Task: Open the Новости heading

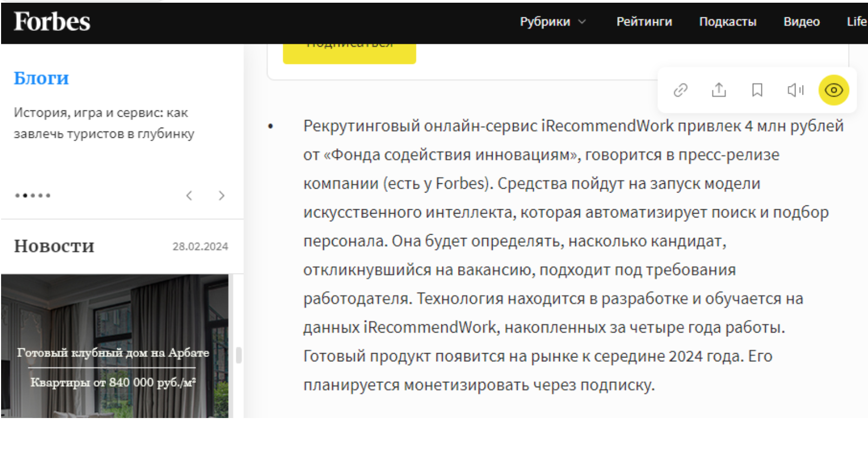Action: tap(54, 246)
